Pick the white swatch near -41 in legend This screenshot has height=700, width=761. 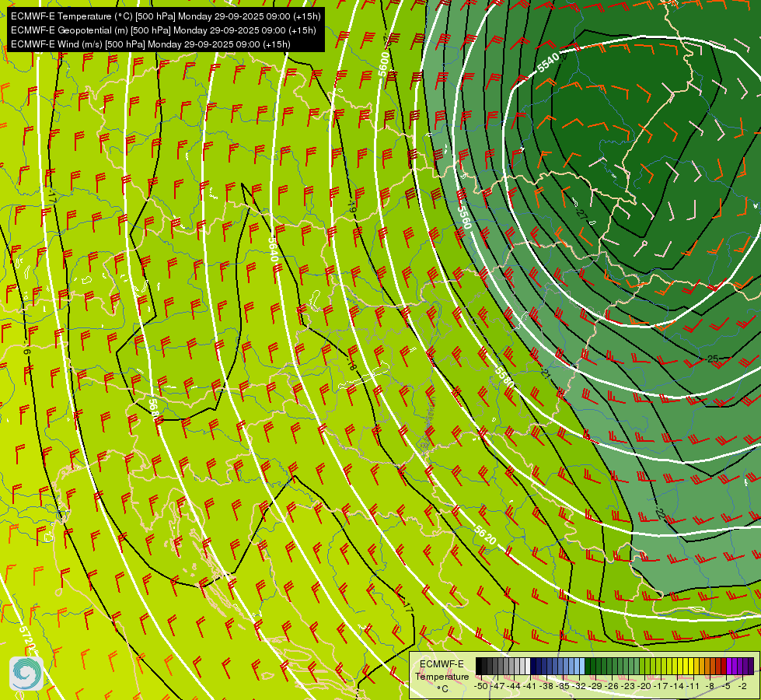click(x=526, y=666)
